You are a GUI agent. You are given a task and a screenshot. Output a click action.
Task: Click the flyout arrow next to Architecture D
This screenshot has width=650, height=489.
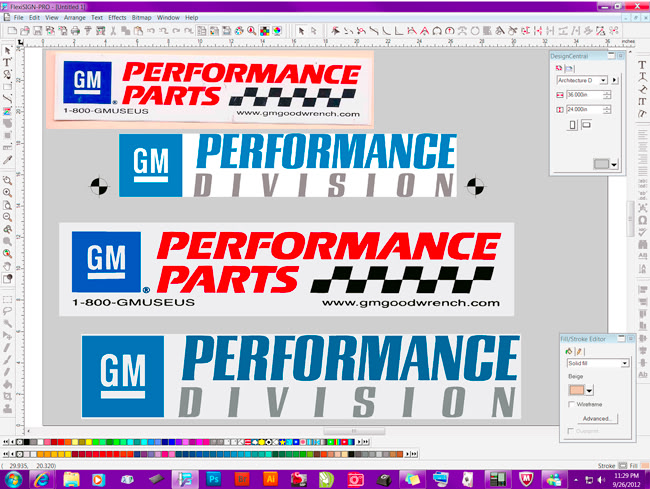tap(615, 80)
